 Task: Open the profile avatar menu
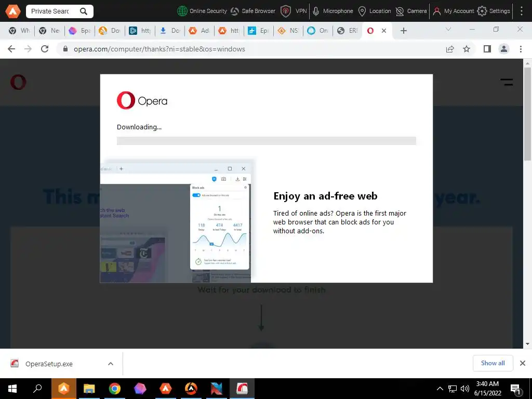504,49
